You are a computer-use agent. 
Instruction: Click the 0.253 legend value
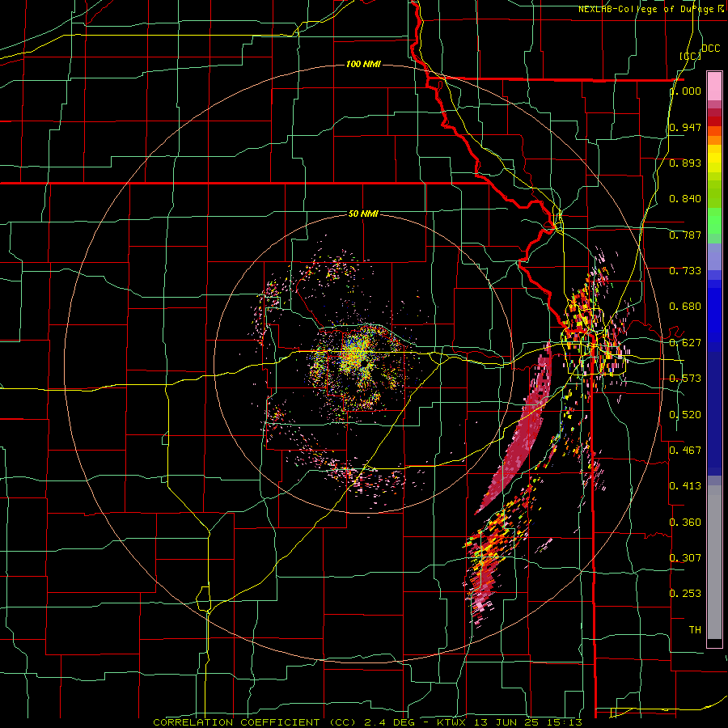tap(685, 594)
